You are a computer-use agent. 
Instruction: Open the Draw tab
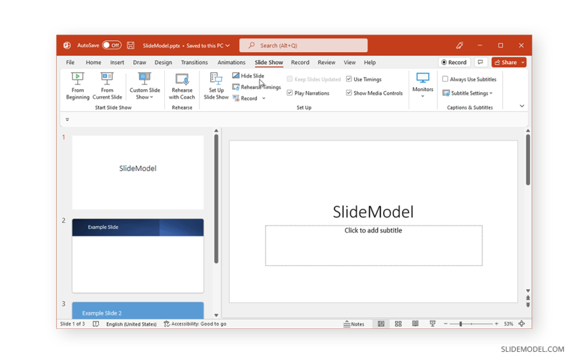click(139, 62)
